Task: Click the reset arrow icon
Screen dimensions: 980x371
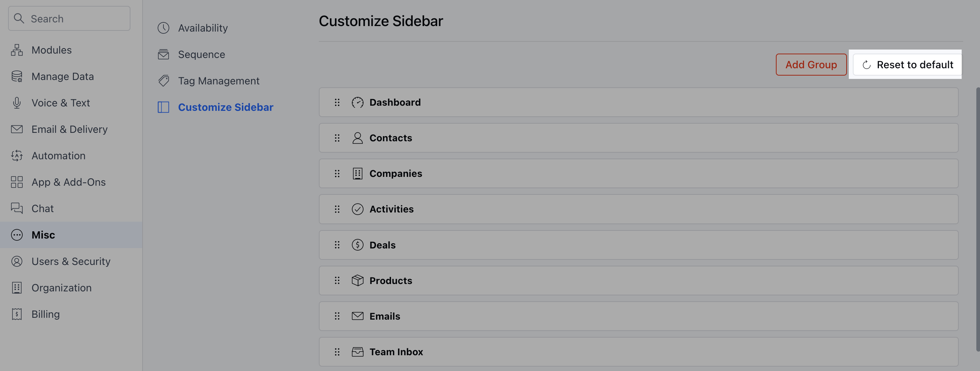Action: point(866,65)
